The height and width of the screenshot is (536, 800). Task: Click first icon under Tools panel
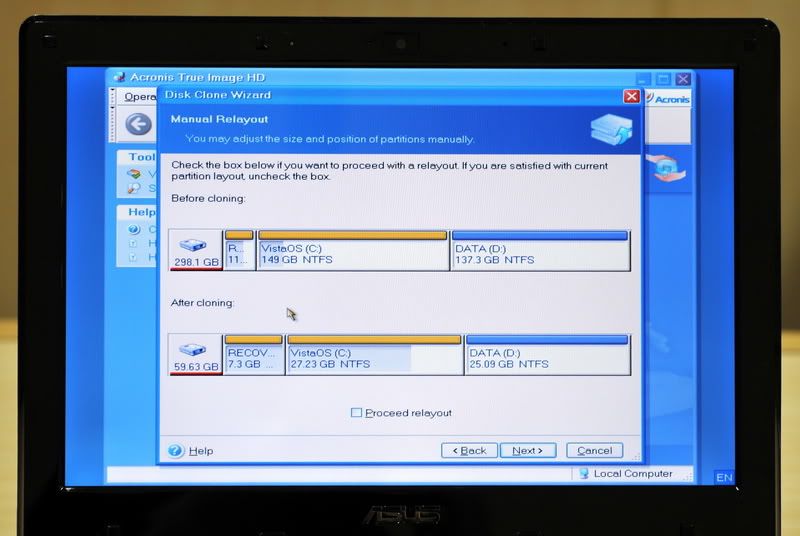134,174
